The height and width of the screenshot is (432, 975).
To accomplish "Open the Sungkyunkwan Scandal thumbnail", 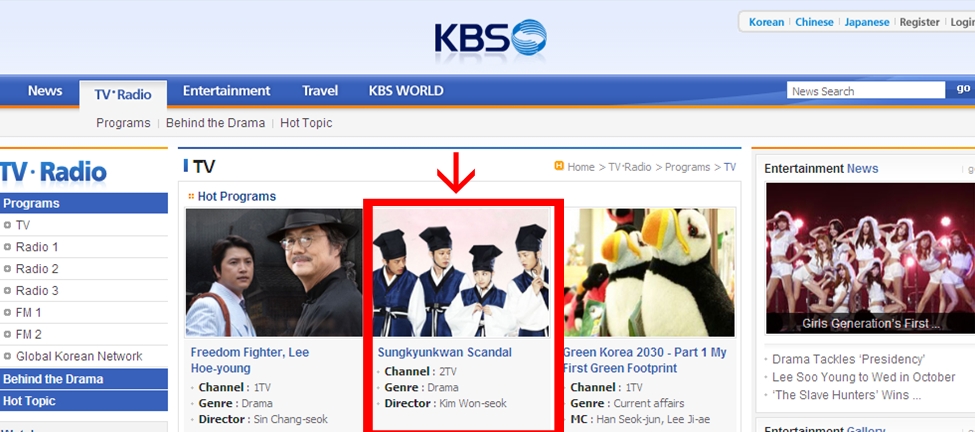I will (461, 272).
